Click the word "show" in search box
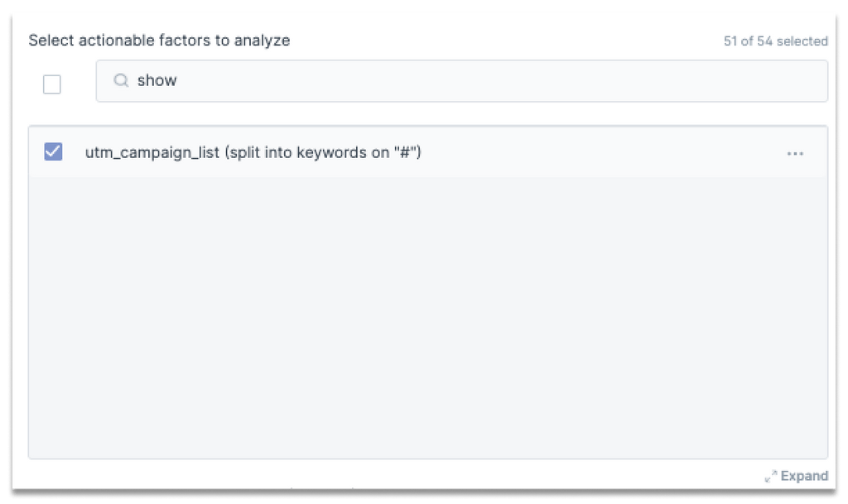 (157, 81)
